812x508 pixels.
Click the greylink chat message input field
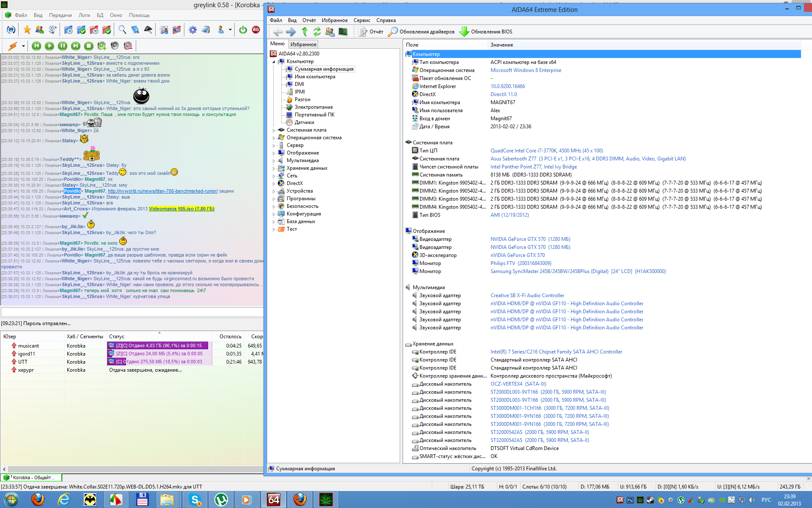tap(132, 312)
